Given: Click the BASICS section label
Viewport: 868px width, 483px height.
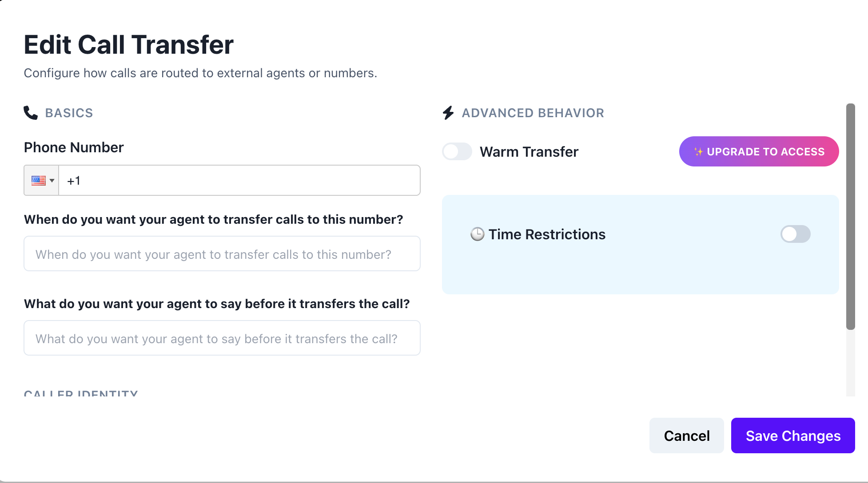Looking at the screenshot, I should coord(69,113).
